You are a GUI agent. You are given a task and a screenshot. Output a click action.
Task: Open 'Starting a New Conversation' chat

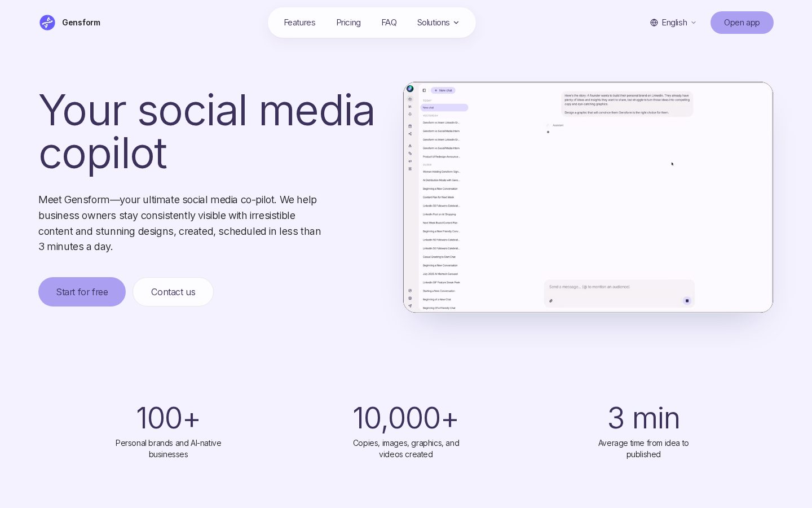[x=439, y=291]
